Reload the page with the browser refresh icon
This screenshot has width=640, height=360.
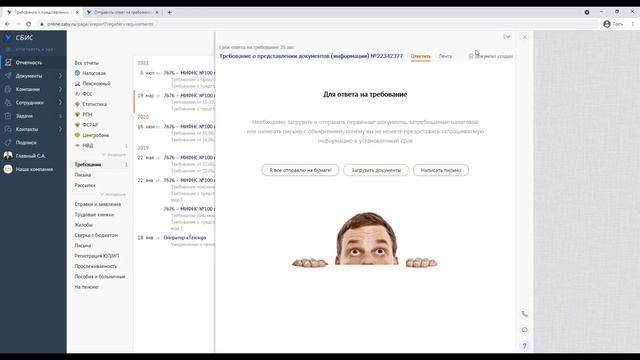tap(29, 24)
